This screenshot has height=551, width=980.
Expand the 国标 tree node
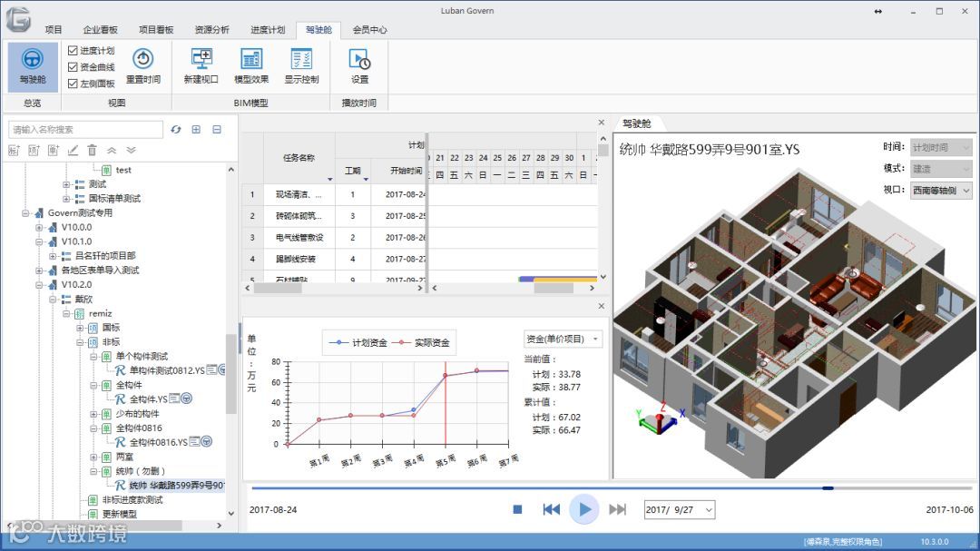(80, 328)
